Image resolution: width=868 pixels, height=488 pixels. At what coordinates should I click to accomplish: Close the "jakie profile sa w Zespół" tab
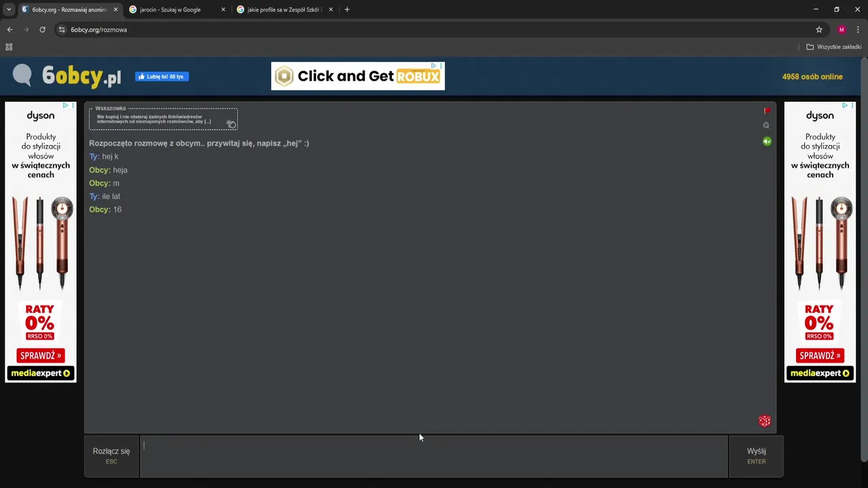coord(331,9)
